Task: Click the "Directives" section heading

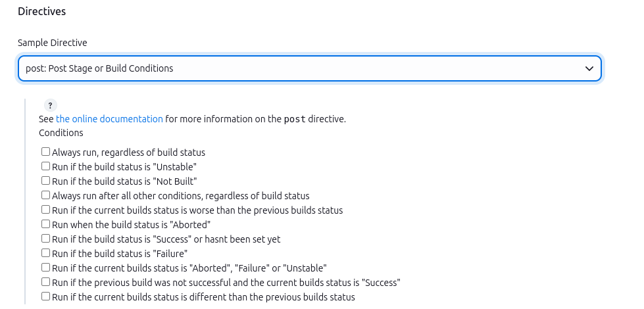Action: coord(42,11)
